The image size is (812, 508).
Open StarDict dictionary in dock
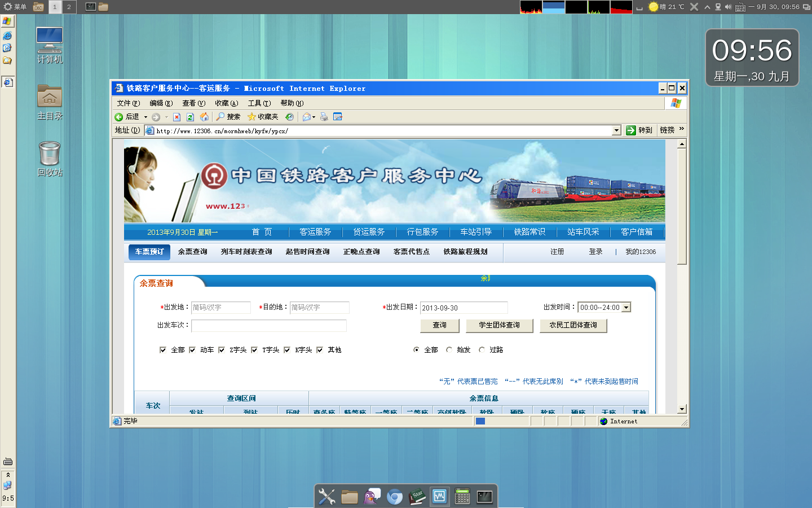[x=417, y=497]
